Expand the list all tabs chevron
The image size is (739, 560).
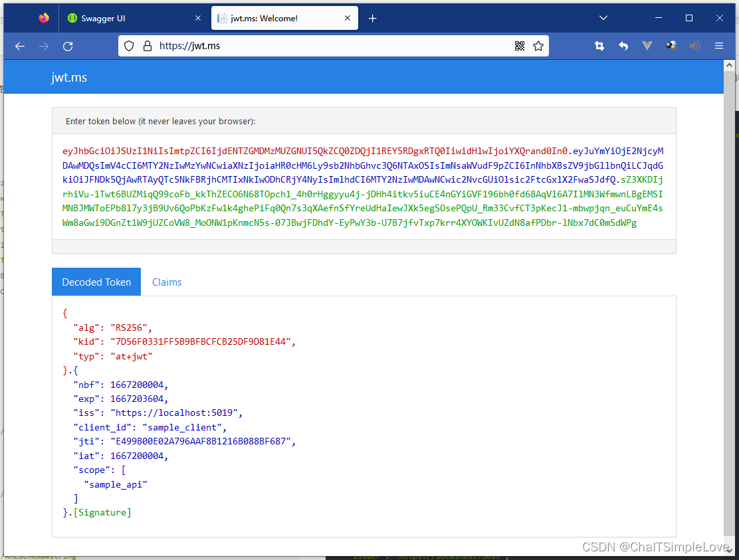point(603,18)
